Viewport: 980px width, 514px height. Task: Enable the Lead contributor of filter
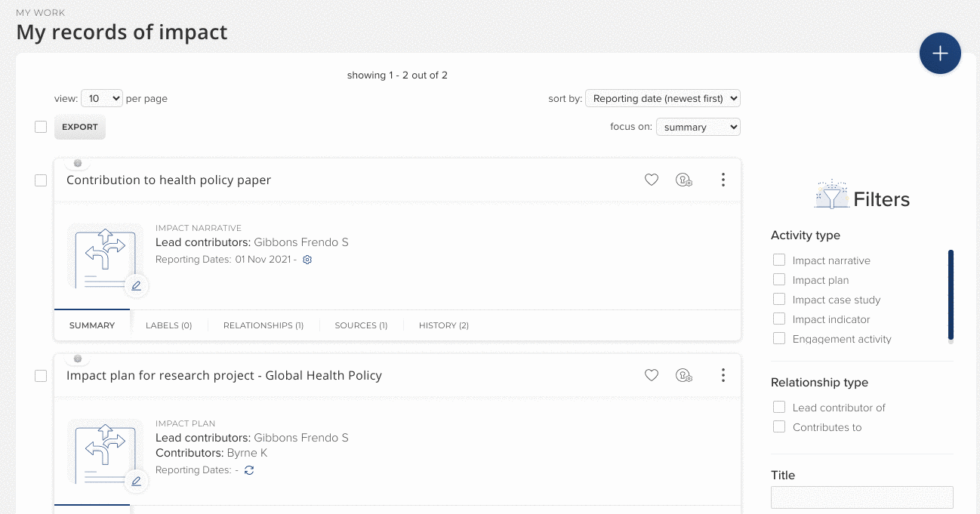(779, 408)
